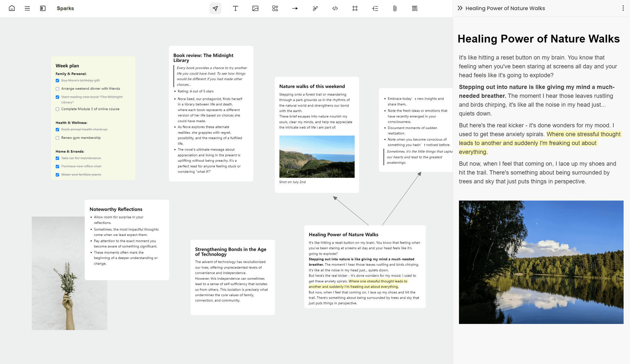The image size is (630, 364).
Task: Collapse the 'Healing Power of Nature Walks' panel
Action: tap(460, 8)
